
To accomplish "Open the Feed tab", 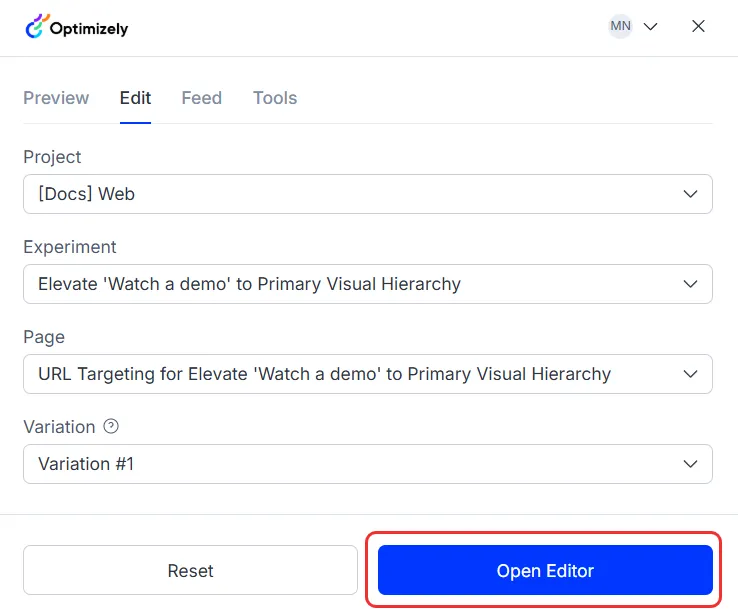I will 201,98.
